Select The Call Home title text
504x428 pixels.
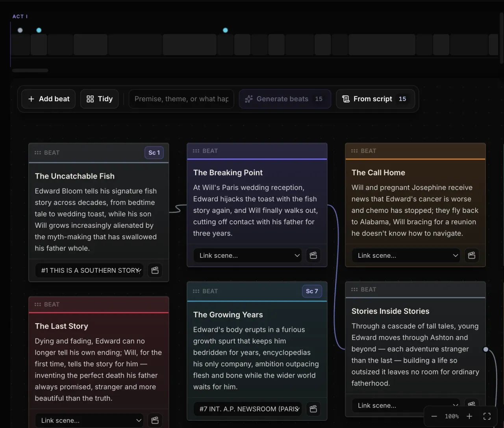click(378, 173)
